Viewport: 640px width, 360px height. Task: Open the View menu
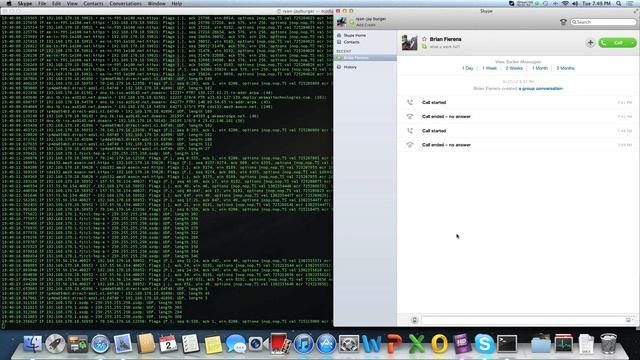point(72,3)
